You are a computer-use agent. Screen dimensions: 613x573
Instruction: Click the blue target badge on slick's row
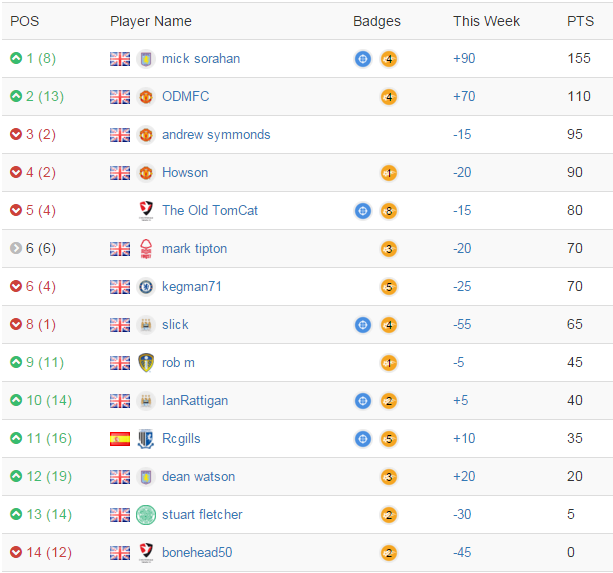(363, 325)
